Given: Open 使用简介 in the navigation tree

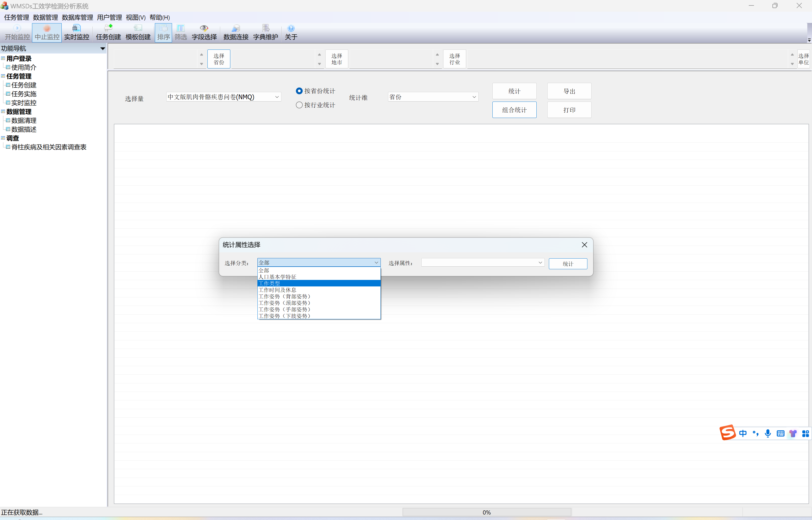Looking at the screenshot, I should [x=24, y=67].
